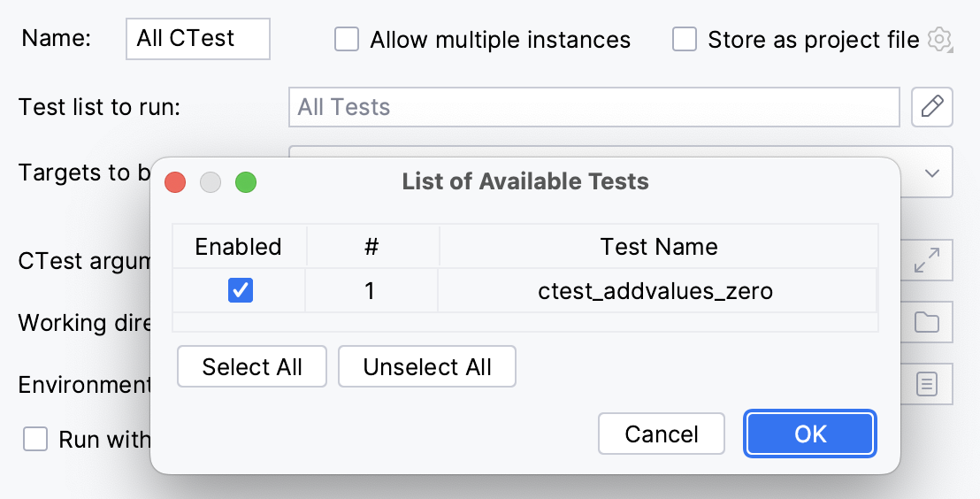Close the List of Available Tests dialog

(175, 182)
